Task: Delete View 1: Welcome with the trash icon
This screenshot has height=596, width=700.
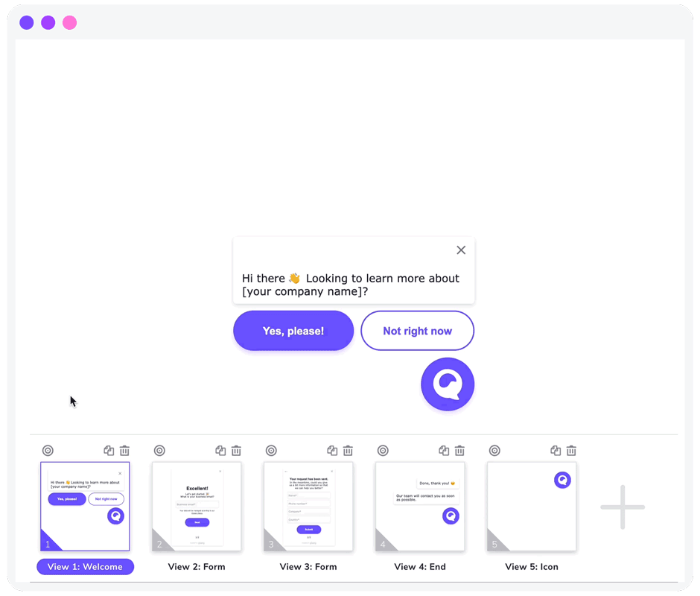Action: [124, 450]
